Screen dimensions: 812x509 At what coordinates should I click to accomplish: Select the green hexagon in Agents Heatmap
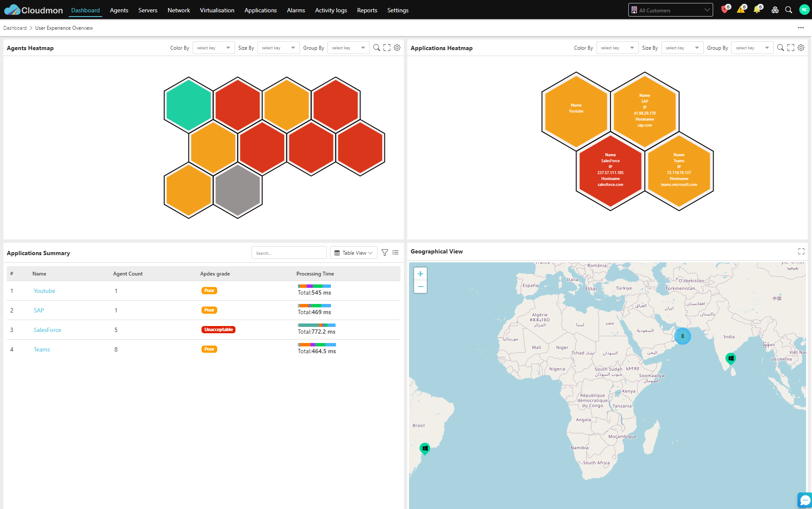point(188,105)
